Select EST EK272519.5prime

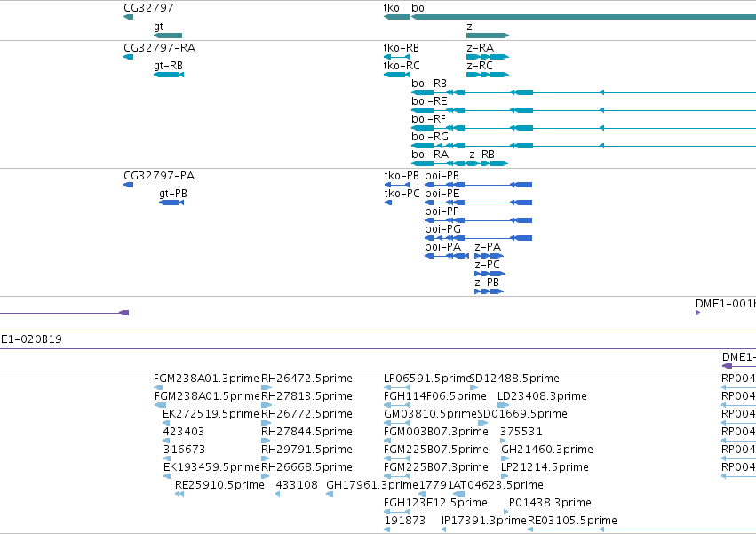click(x=211, y=414)
